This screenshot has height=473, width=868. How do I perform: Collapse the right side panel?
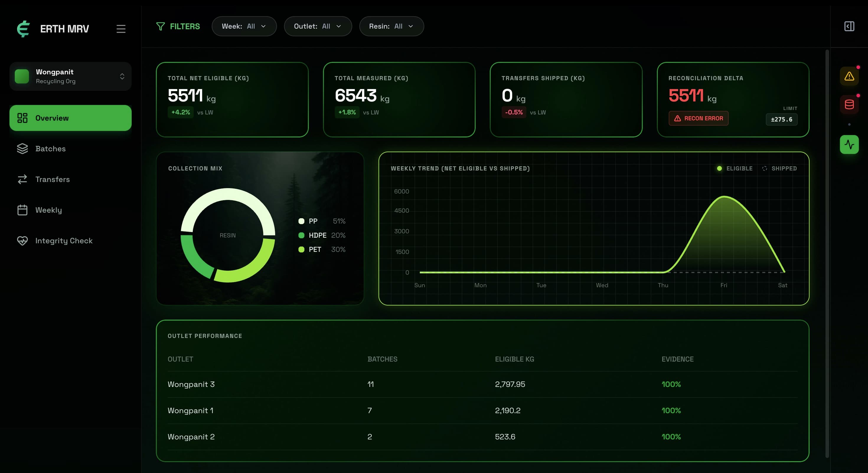849,26
